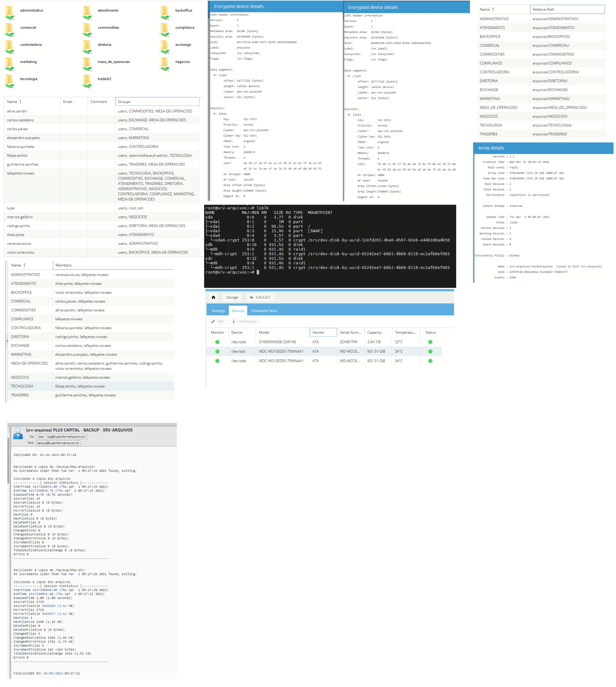Viewport: 616px width, 687px height.
Task: Click the Storage breadcrumb item
Action: [232, 297]
